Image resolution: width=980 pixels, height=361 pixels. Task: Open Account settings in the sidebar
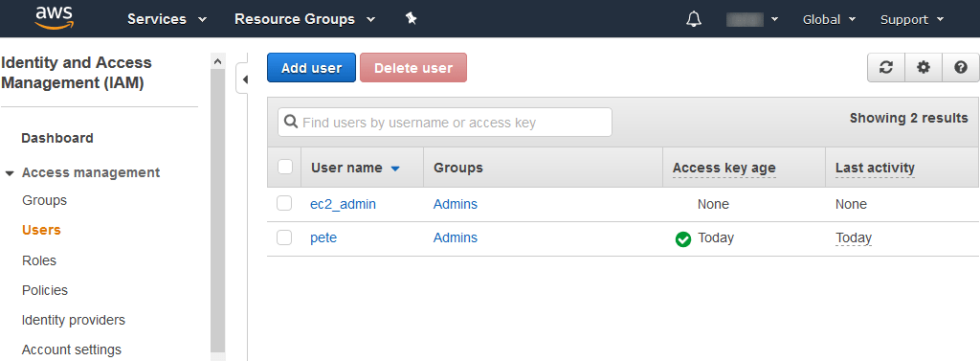[x=72, y=350]
